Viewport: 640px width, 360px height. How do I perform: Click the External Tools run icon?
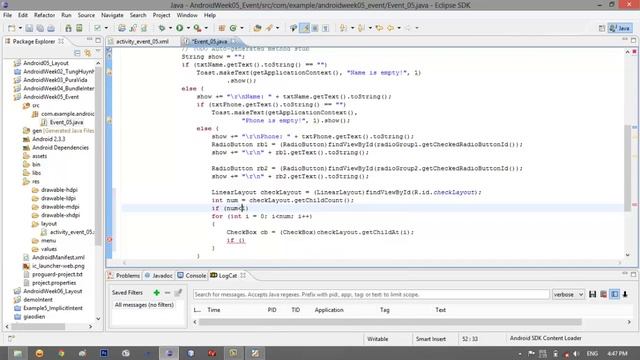tap(197, 28)
